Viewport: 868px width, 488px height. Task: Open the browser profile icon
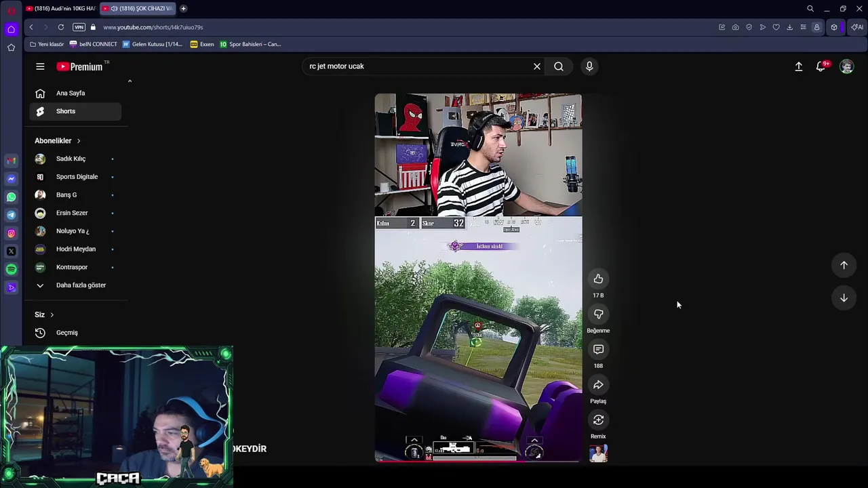(x=816, y=27)
